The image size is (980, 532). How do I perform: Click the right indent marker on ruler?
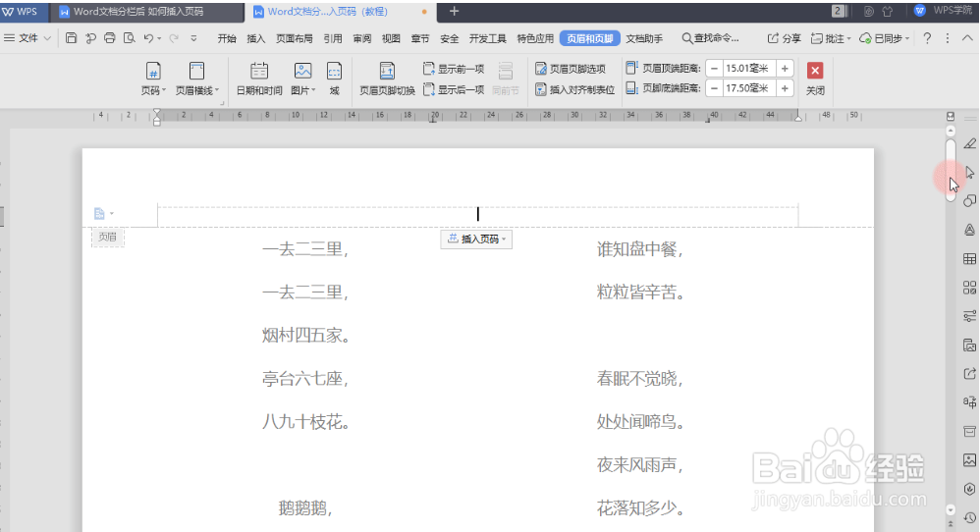coord(798,117)
